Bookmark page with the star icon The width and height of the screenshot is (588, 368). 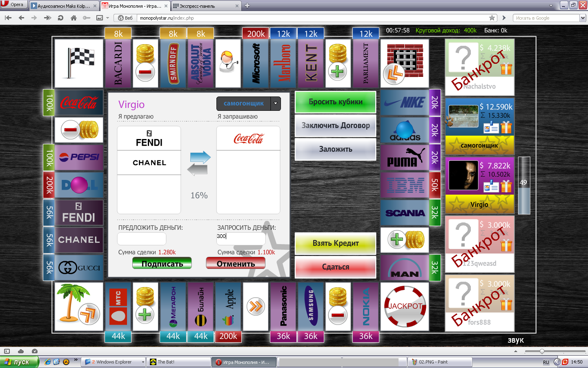pyautogui.click(x=492, y=18)
